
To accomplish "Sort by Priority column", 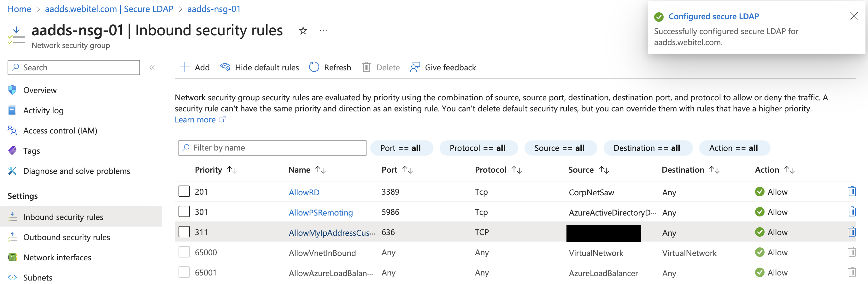I will click(216, 170).
